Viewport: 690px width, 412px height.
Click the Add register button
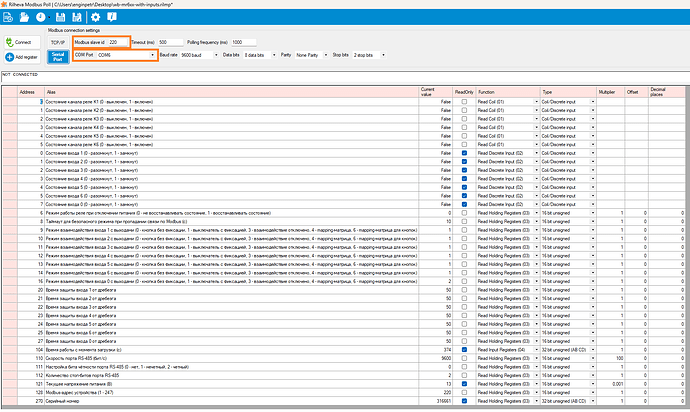pyautogui.click(x=21, y=59)
